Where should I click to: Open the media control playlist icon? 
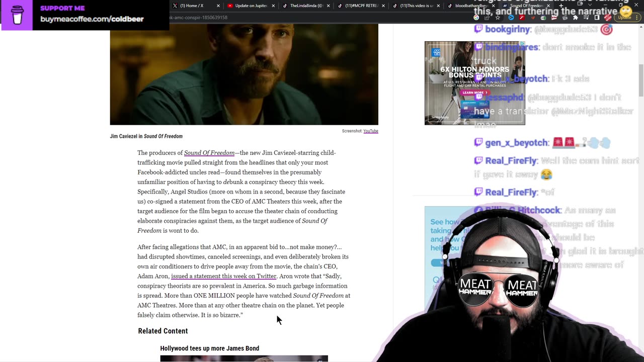(x=586, y=18)
